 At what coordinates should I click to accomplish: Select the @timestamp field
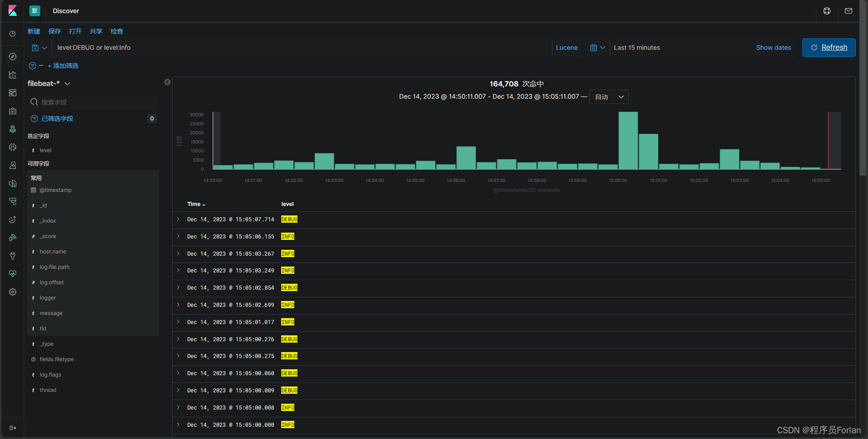[56, 190]
